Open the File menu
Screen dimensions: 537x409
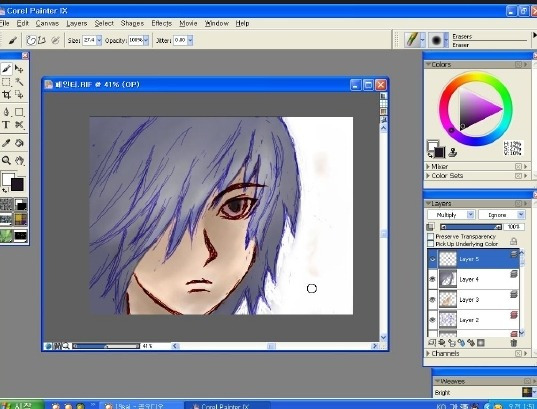pyautogui.click(x=4, y=23)
